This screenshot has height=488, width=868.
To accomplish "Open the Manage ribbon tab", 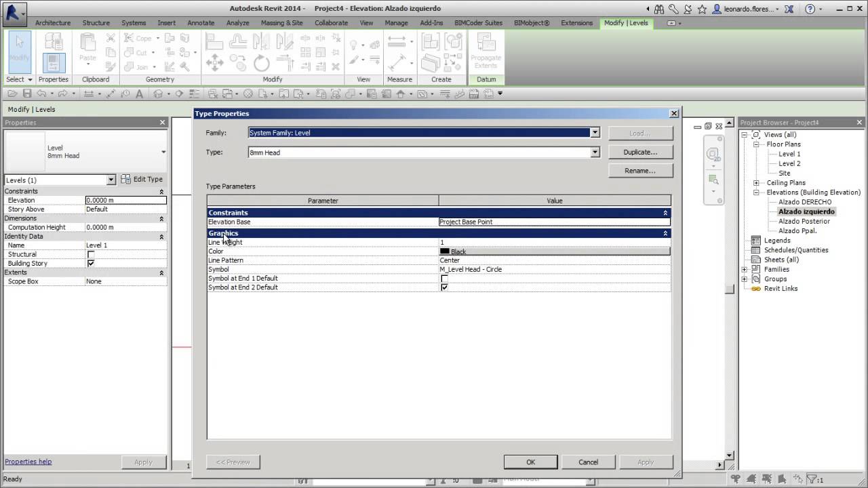I will click(x=397, y=22).
